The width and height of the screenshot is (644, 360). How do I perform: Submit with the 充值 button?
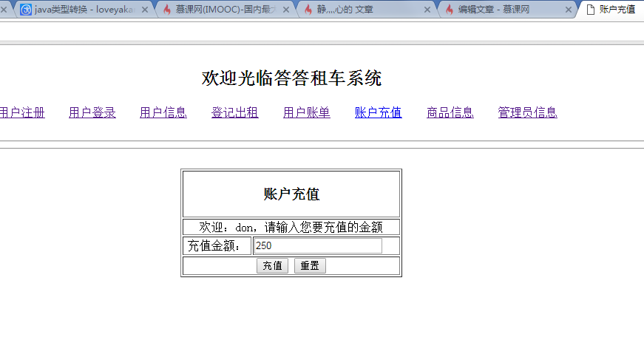272,265
